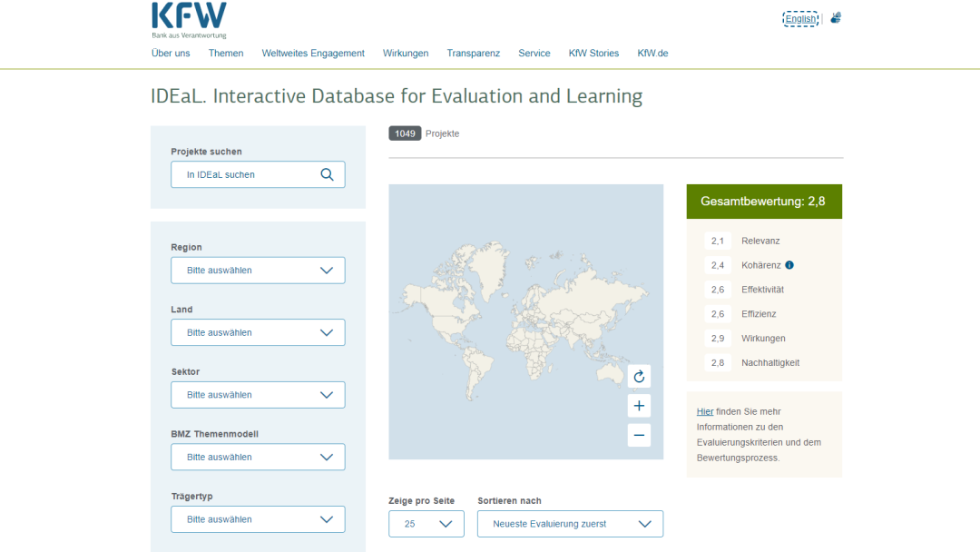Screen dimensions: 980x552
Task: Open the Wirkungen menu
Action: [x=406, y=54]
